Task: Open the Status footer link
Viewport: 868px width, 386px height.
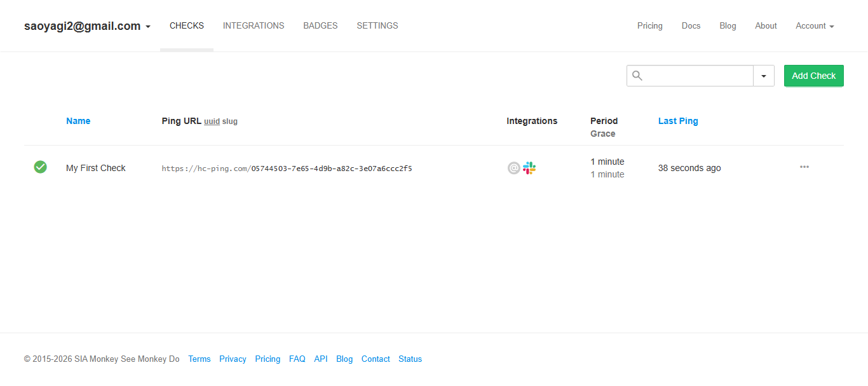Action: pos(410,359)
